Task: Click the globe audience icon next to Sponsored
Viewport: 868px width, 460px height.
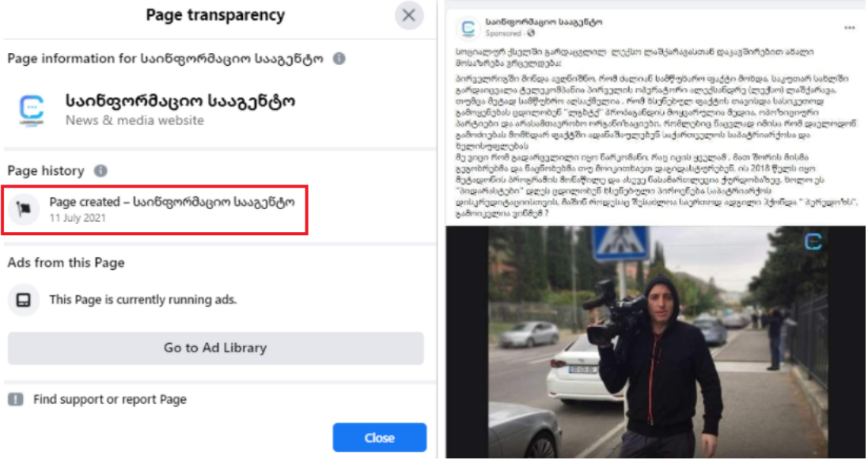Action: (531, 33)
